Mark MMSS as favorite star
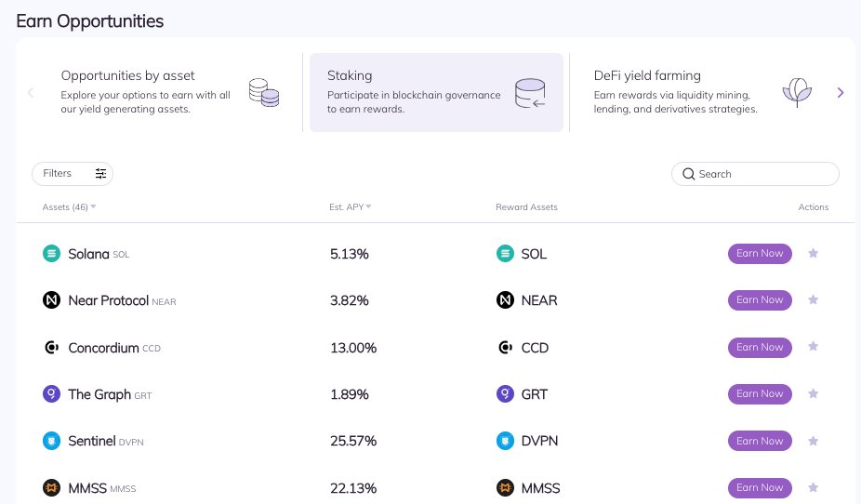The height and width of the screenshot is (504, 861). [x=814, y=487]
